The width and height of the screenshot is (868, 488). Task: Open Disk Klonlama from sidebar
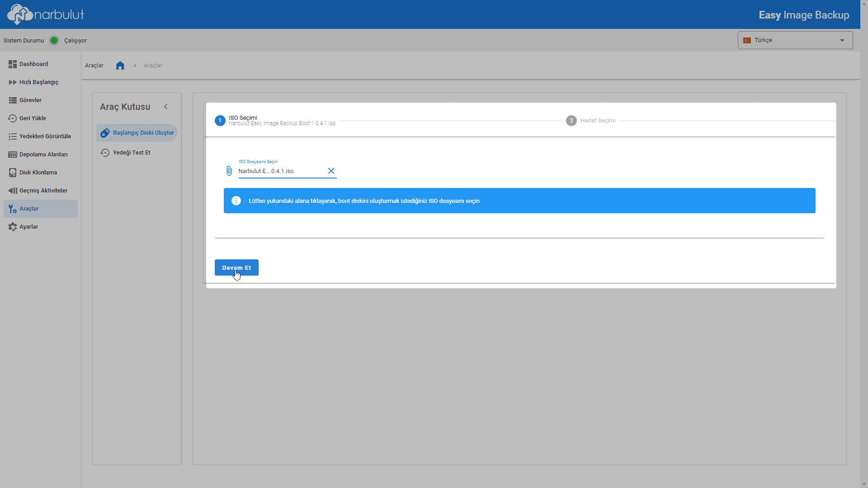[41, 173]
